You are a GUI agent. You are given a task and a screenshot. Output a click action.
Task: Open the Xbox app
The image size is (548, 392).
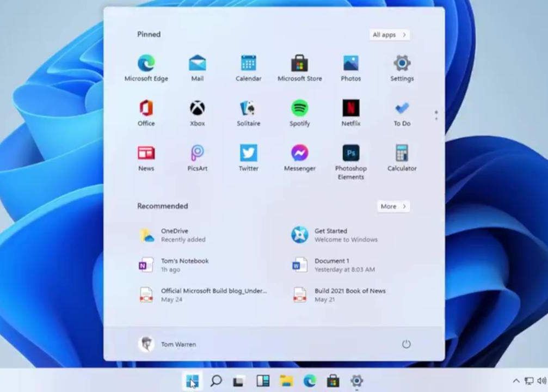(x=197, y=108)
